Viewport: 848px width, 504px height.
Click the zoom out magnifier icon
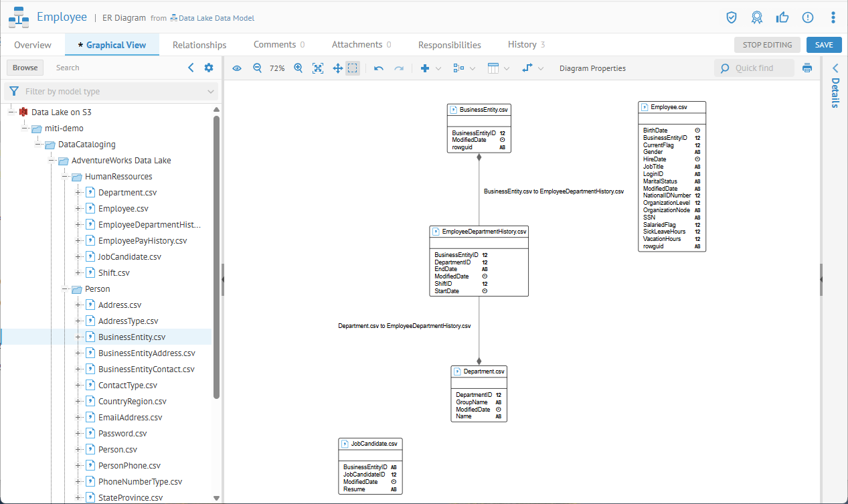pyautogui.click(x=257, y=68)
